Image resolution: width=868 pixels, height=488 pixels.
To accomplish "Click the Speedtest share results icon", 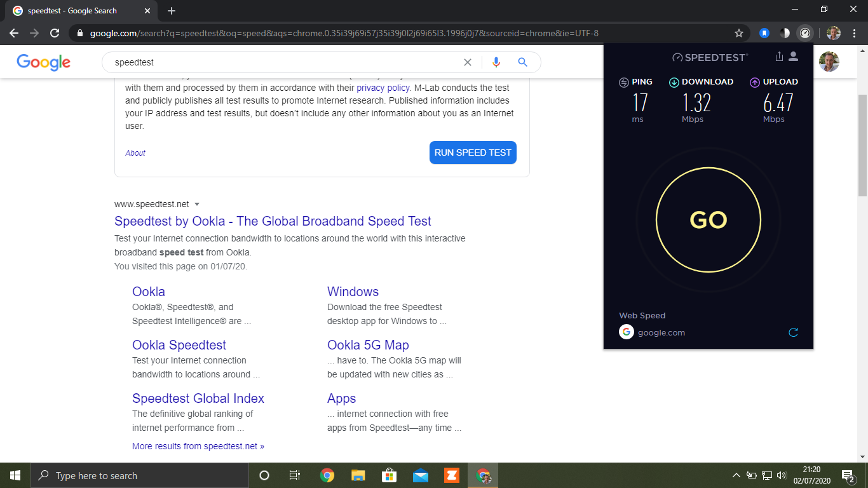I will pos(779,57).
